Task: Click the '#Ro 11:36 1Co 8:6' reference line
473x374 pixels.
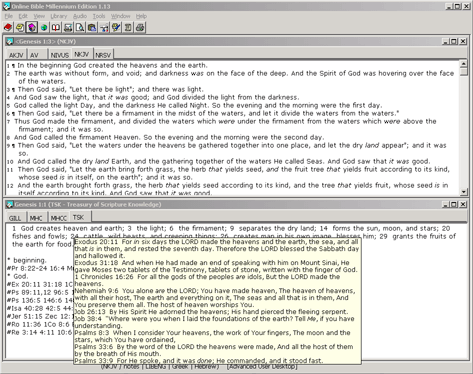Action: [40, 324]
